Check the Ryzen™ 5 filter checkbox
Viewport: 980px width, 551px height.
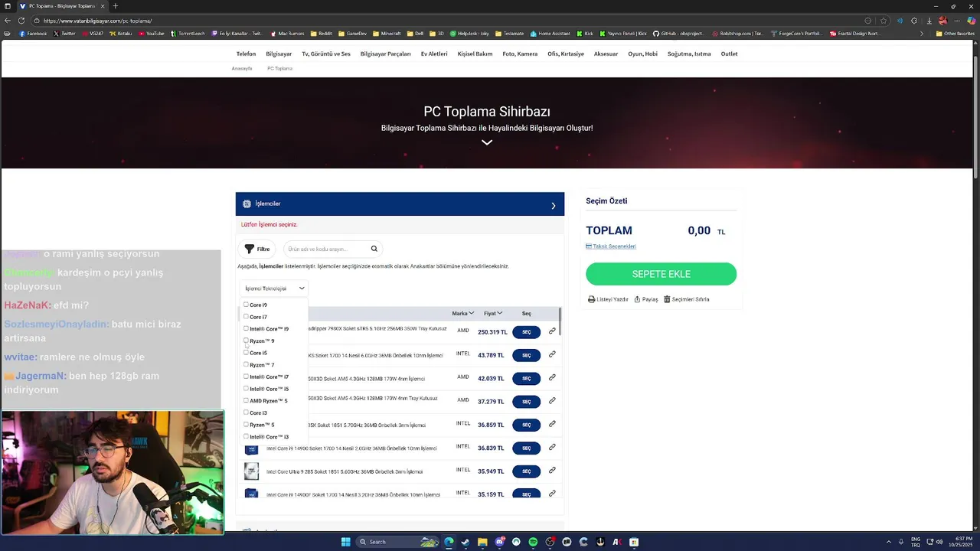[x=246, y=425]
